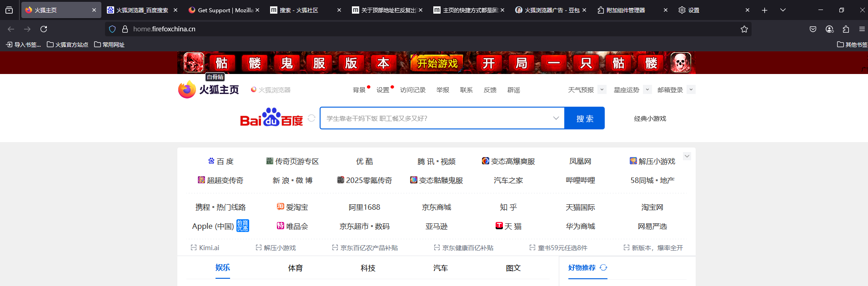Open the Firefox View recent browsing icon
The image size is (868, 286).
pyautogui.click(x=9, y=10)
